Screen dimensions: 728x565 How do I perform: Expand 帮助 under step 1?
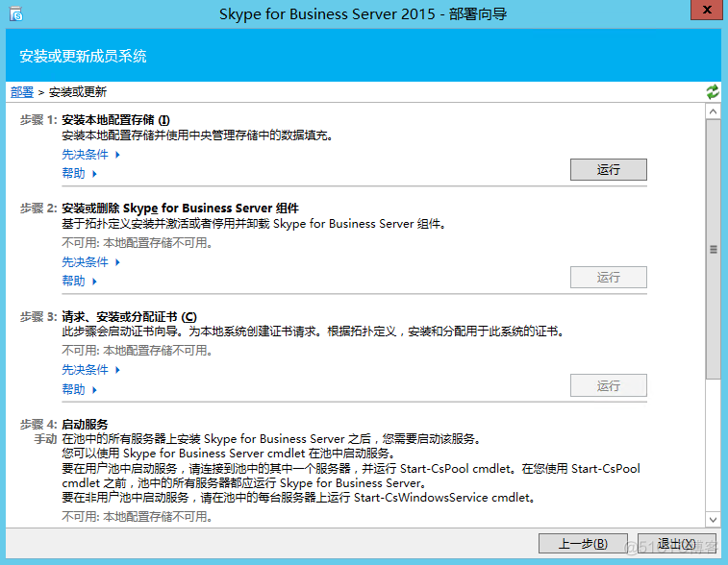point(80,174)
